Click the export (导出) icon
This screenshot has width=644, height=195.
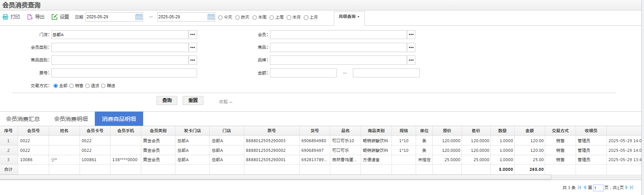pos(30,17)
